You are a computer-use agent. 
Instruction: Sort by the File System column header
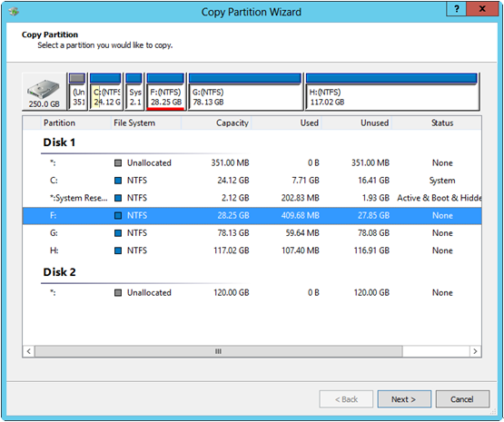[146, 123]
